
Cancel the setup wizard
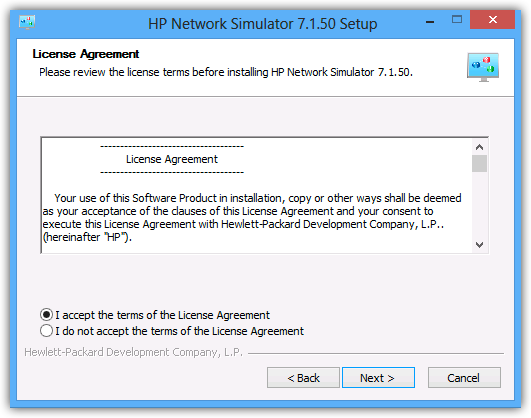[x=464, y=378]
